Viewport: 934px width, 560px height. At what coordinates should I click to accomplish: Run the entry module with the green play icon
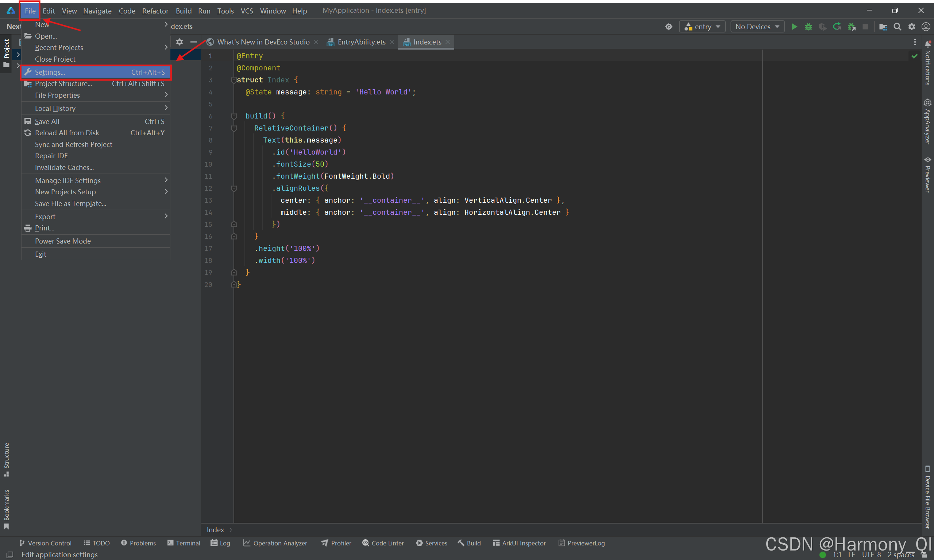tap(794, 26)
